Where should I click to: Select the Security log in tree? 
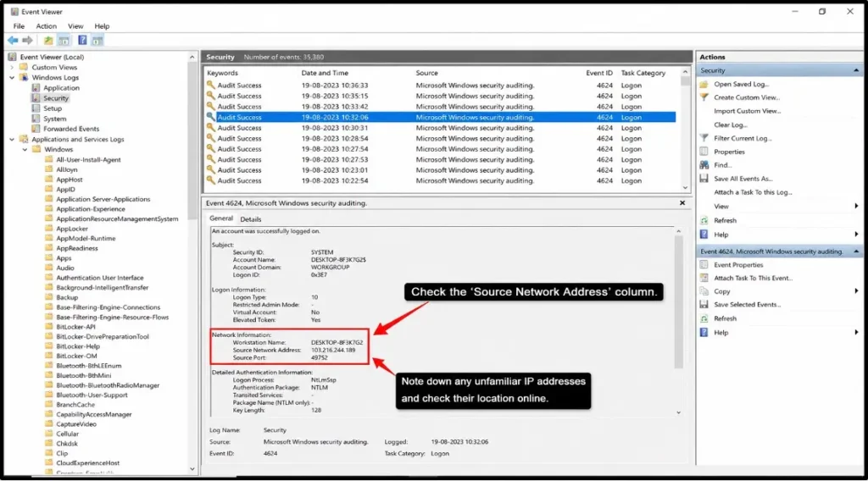(x=56, y=98)
